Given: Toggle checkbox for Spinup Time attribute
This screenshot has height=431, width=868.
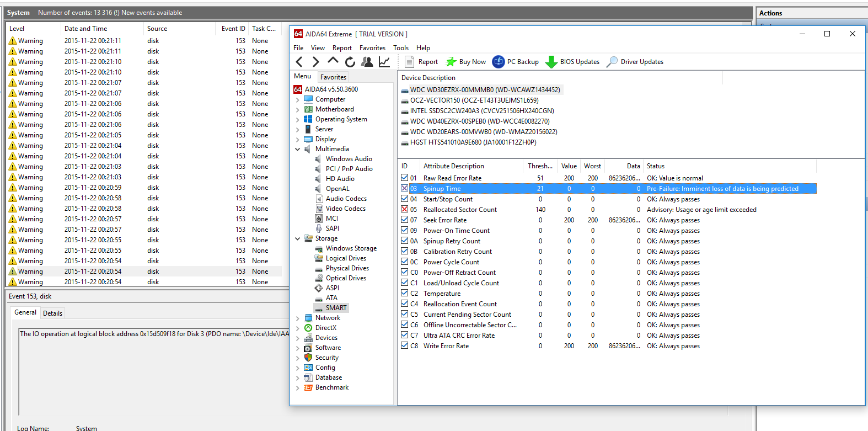Looking at the screenshot, I should pyautogui.click(x=405, y=188).
